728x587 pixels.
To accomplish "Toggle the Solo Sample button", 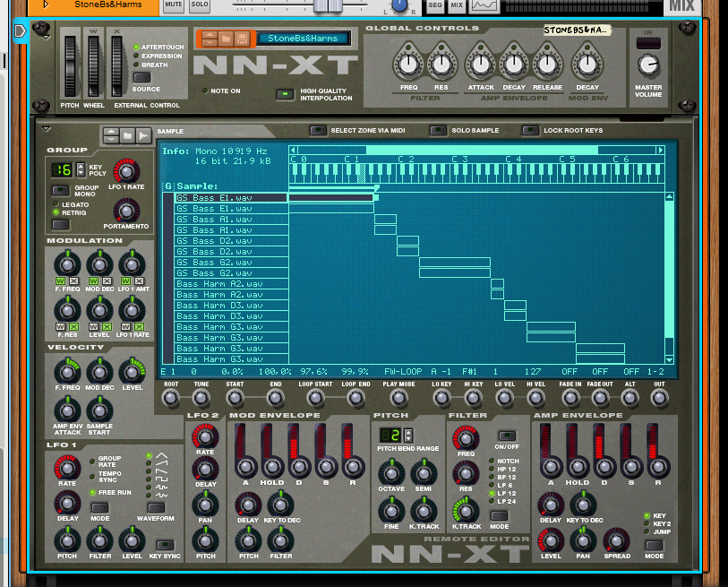I will point(438,131).
